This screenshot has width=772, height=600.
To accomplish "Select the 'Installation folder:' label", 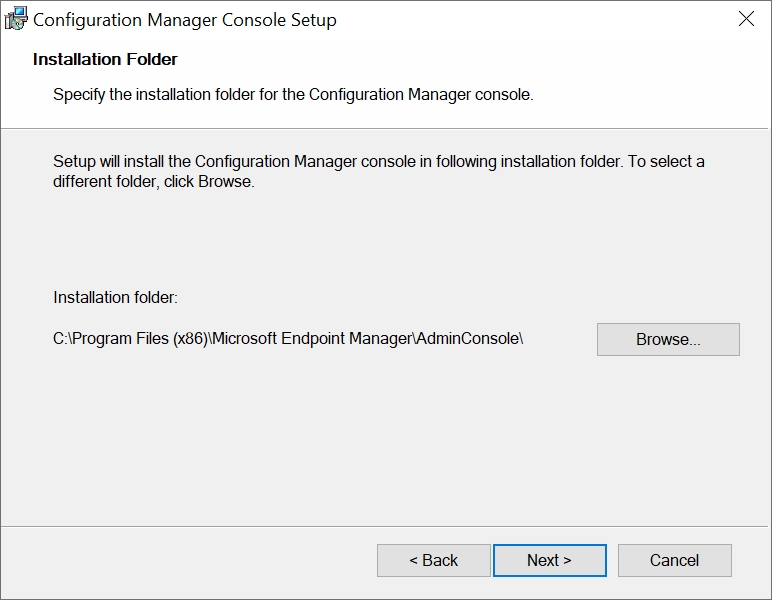I will 115,297.
